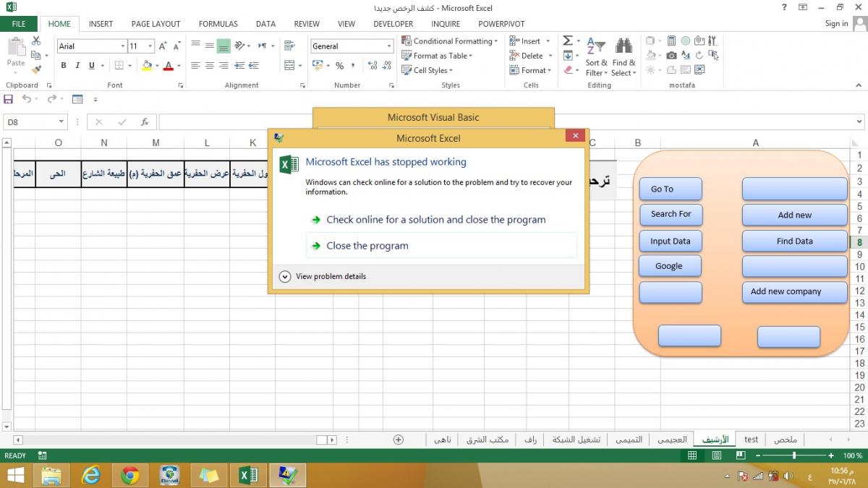Switch to the test sheet tab
Image resolution: width=868 pixels, height=488 pixels.
click(752, 440)
